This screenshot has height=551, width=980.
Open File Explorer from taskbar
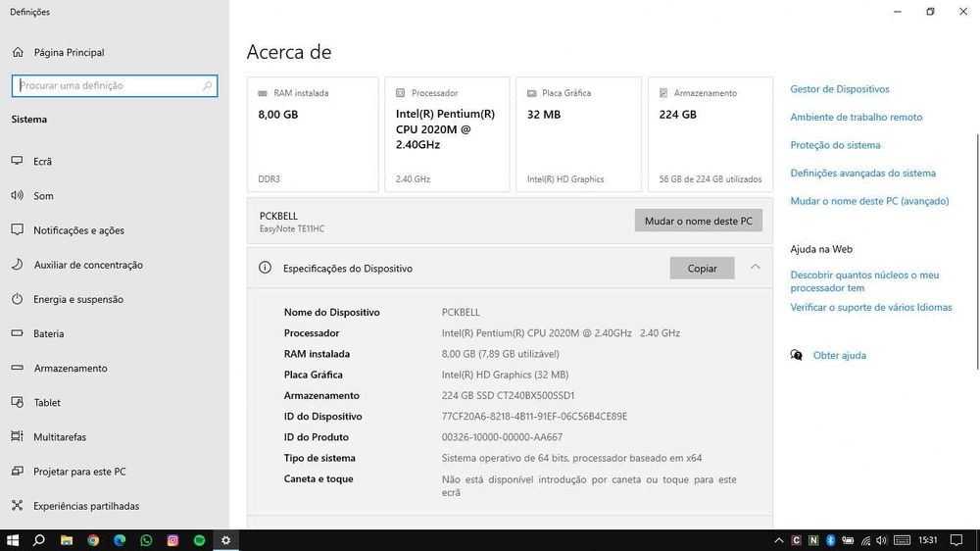tap(67, 540)
